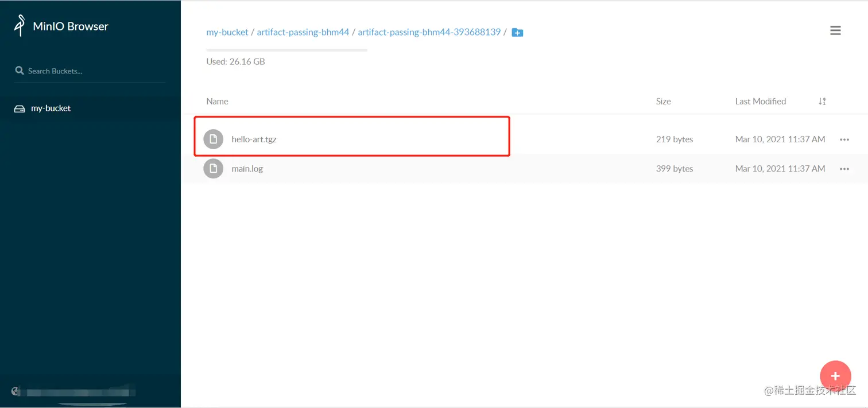868x408 pixels.
Task: Open the options dots for hello-art.tgz
Action: [844, 139]
